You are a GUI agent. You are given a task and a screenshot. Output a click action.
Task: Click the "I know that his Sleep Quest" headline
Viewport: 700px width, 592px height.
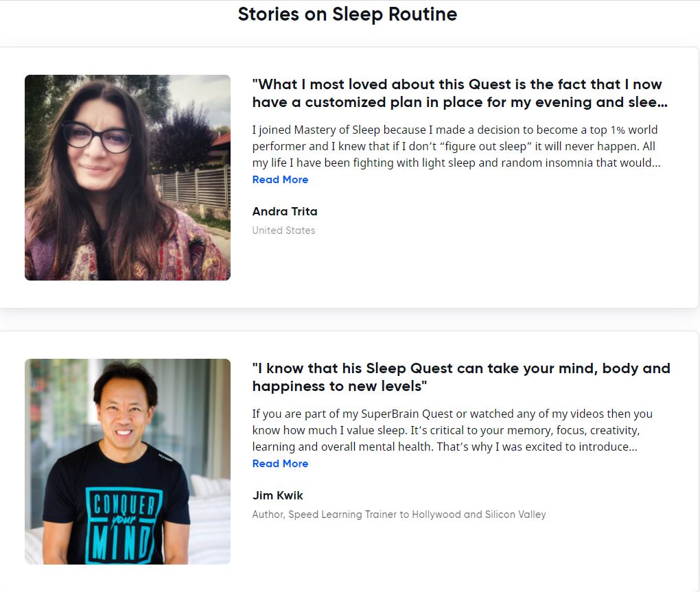pyautogui.click(x=460, y=377)
